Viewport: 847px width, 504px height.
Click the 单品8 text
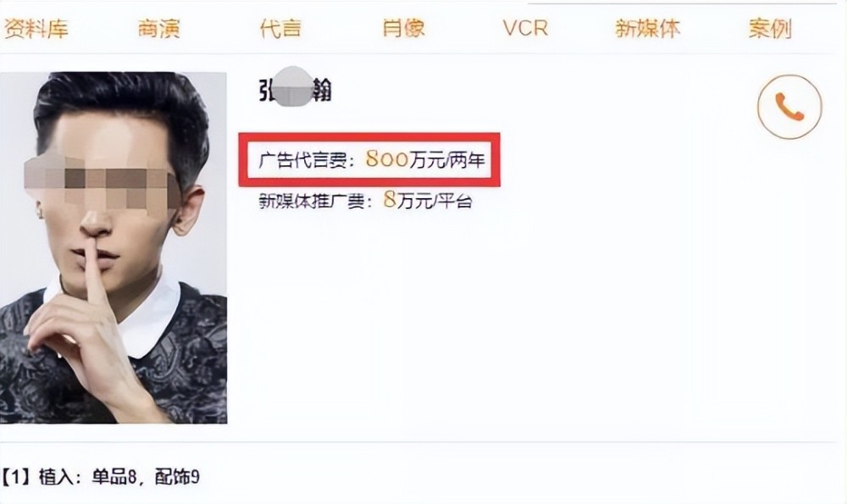coord(114,477)
